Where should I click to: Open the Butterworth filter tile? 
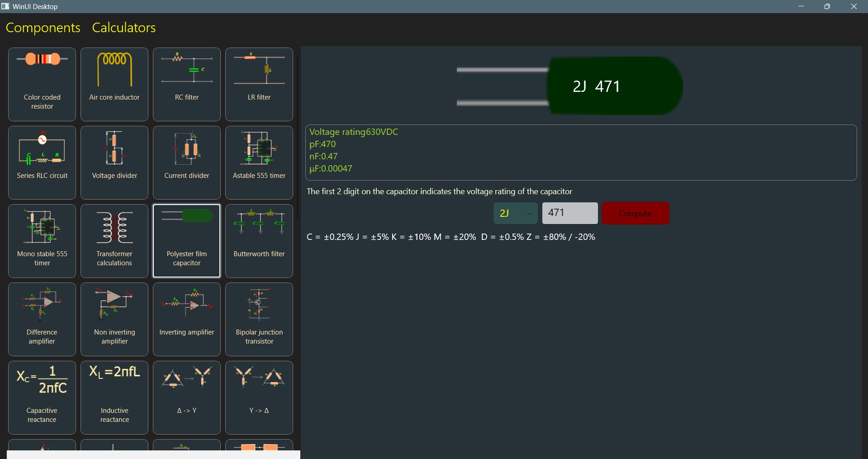259,241
